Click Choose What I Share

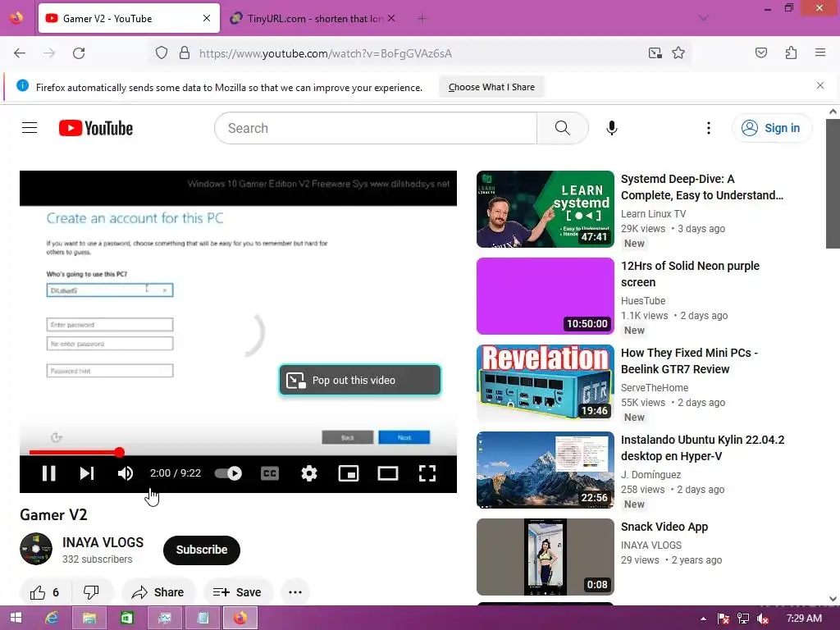(x=491, y=87)
